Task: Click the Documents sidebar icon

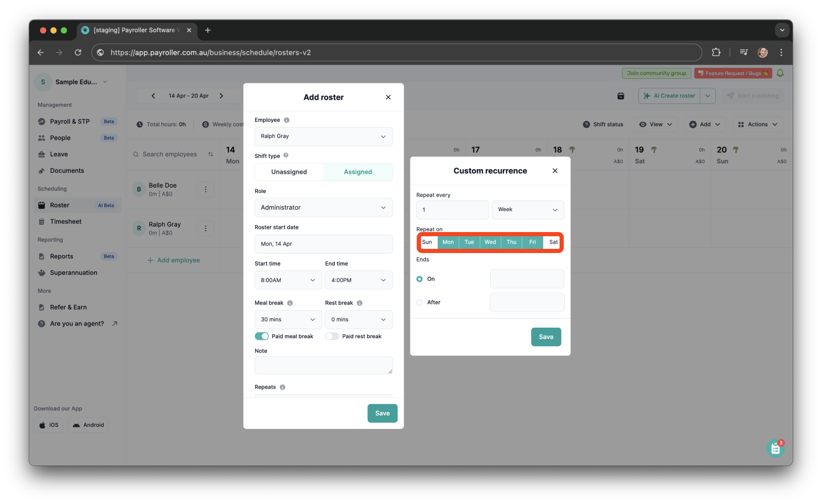Action: click(x=42, y=170)
